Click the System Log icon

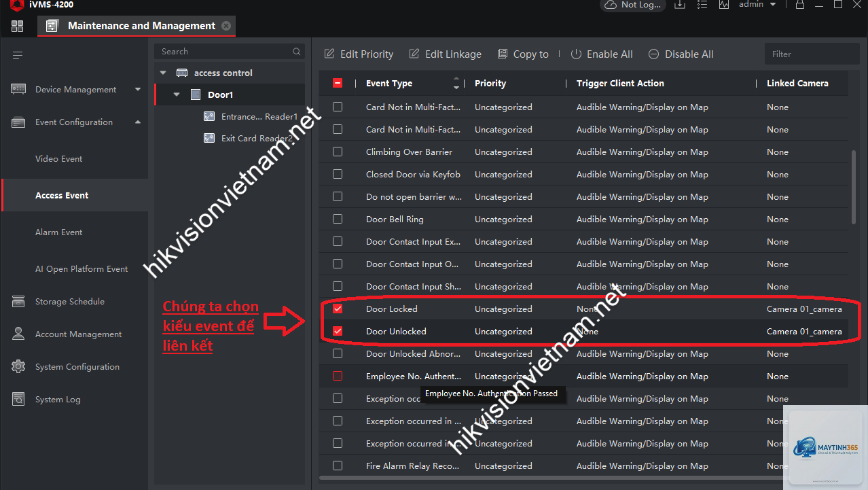click(18, 399)
